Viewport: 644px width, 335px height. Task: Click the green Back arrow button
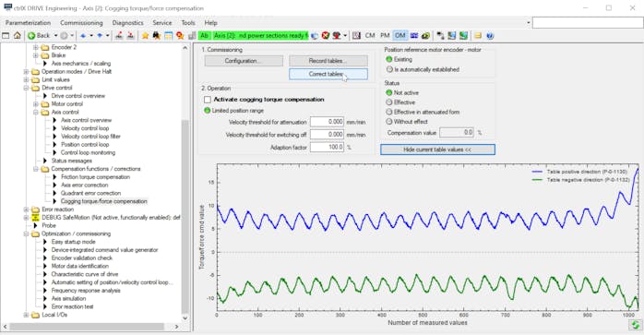(31, 36)
